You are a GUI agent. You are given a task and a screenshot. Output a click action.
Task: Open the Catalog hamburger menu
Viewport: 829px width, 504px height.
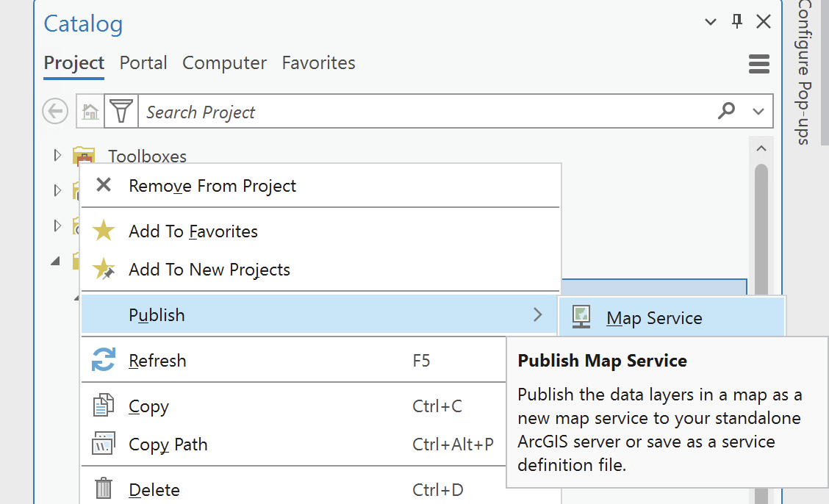pos(758,64)
